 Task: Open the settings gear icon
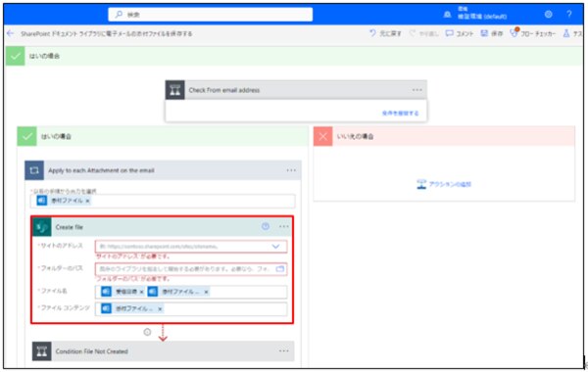tap(548, 15)
